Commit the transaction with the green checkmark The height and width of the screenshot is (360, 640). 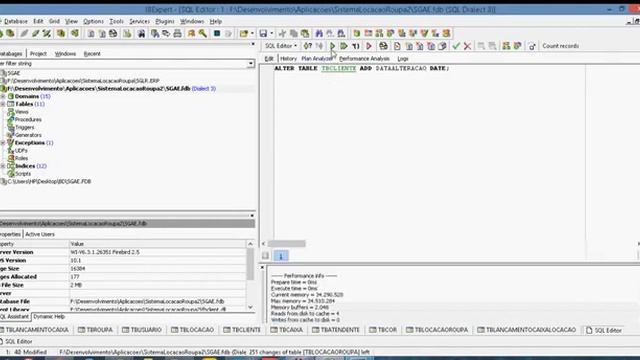456,46
